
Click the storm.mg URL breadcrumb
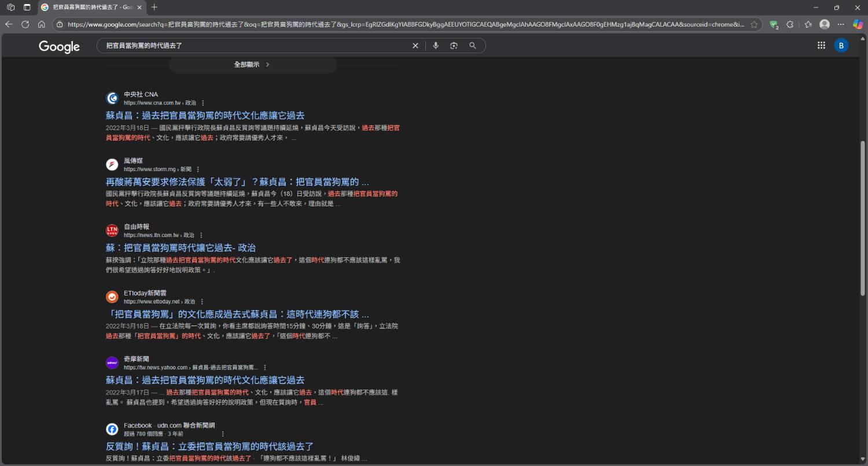click(x=157, y=169)
